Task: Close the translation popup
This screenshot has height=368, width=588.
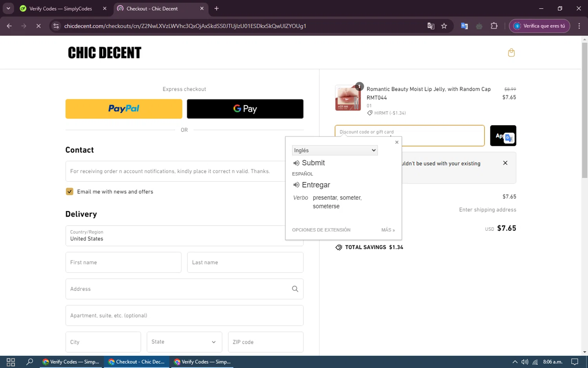Action: click(x=397, y=142)
